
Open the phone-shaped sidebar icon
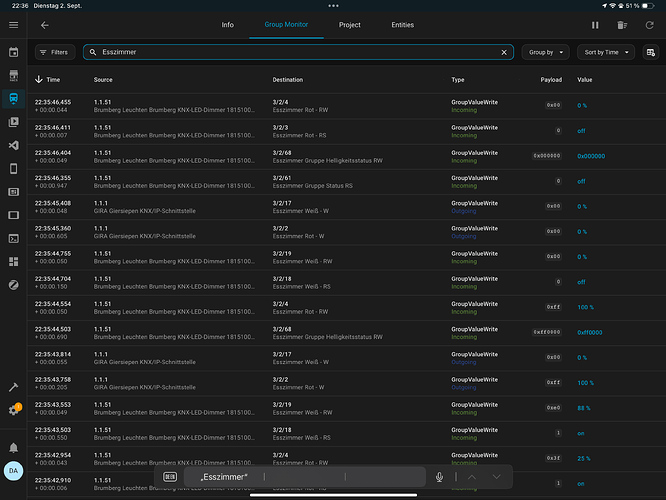click(x=14, y=169)
